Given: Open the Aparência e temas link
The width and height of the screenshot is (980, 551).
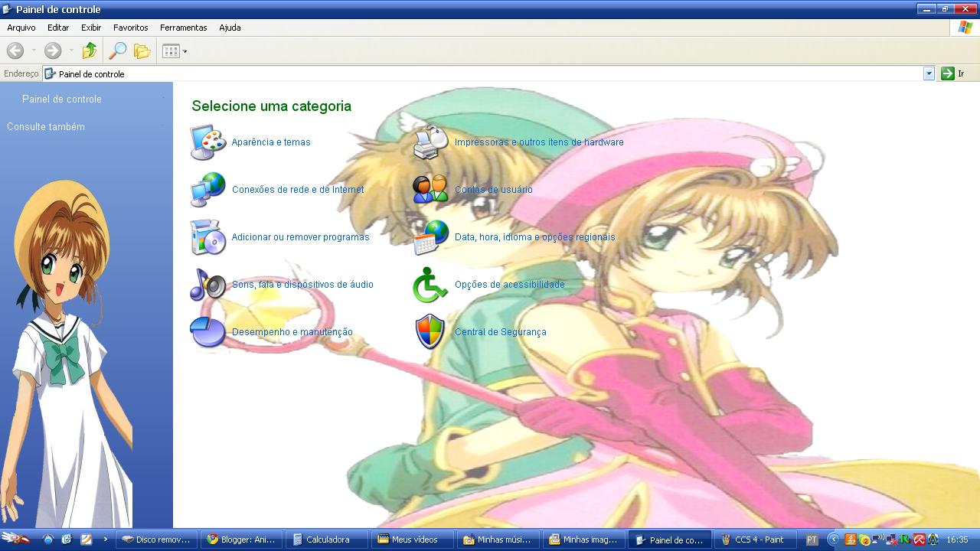Looking at the screenshot, I should tap(271, 142).
